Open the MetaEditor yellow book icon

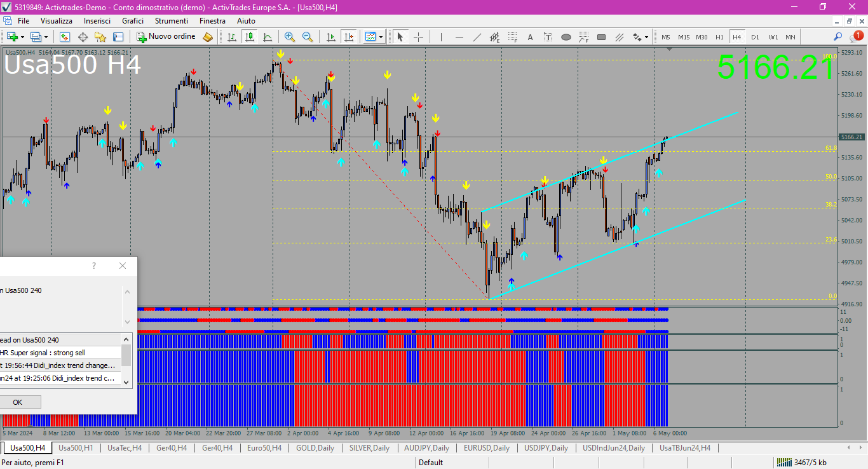pos(208,37)
